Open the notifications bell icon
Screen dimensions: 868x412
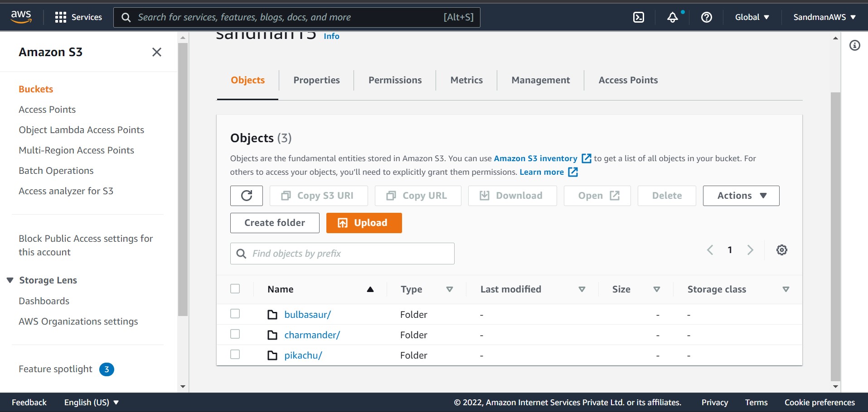(673, 17)
